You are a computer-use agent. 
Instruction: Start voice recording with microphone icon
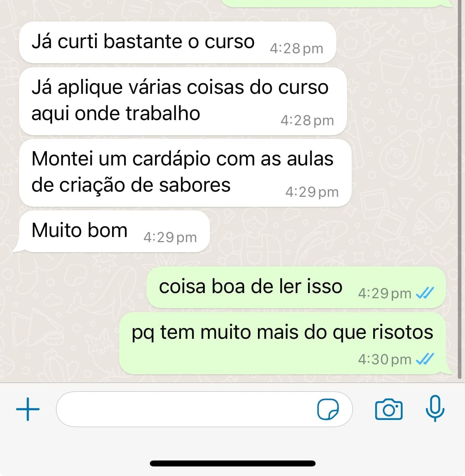(435, 408)
